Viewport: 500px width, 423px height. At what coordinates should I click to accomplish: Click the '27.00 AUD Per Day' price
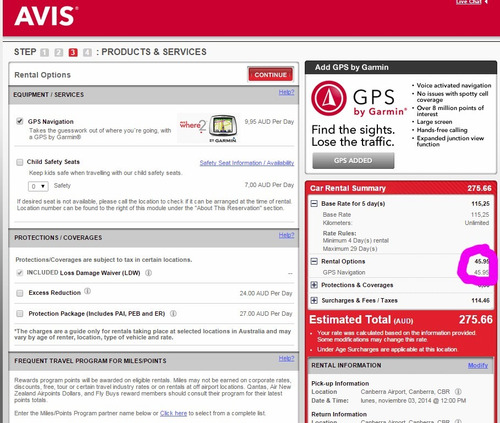(266, 314)
